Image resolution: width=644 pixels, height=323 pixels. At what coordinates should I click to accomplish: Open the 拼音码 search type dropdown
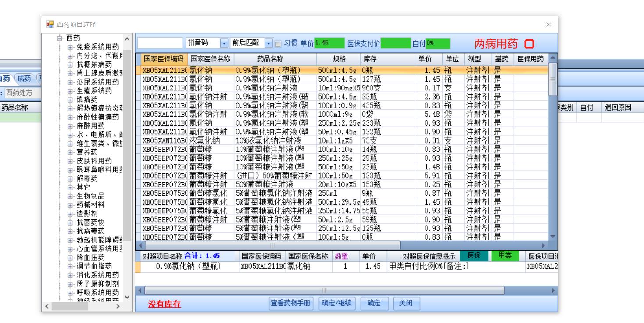click(x=224, y=43)
